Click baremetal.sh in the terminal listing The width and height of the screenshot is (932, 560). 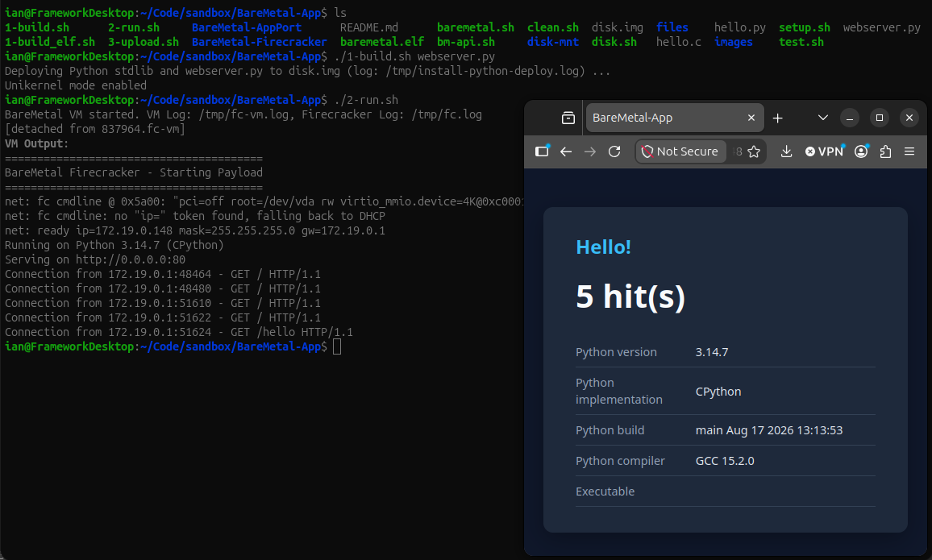476,27
